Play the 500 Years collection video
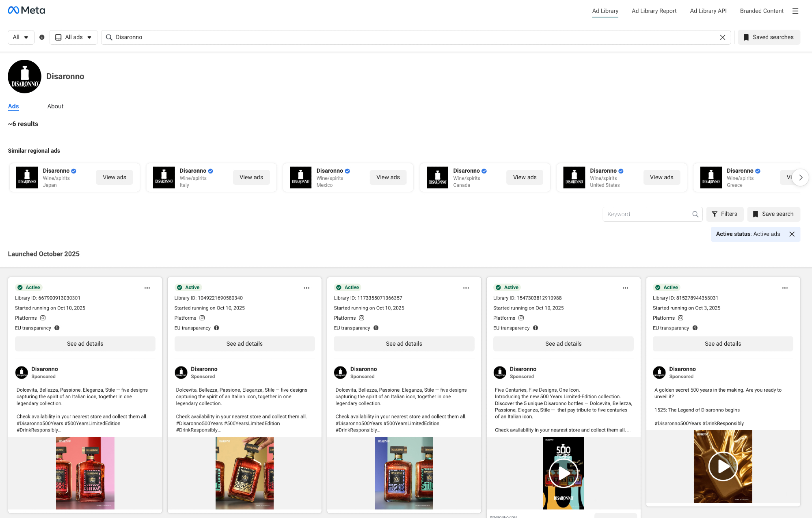Screen dimensions: 812x518 563,473
